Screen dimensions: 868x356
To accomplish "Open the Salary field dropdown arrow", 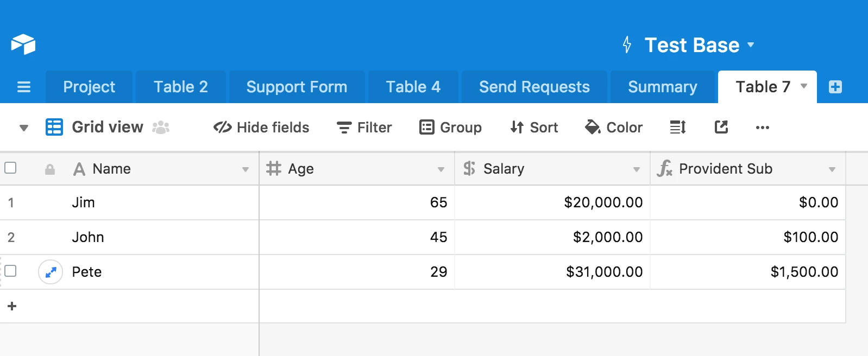I will tap(637, 169).
